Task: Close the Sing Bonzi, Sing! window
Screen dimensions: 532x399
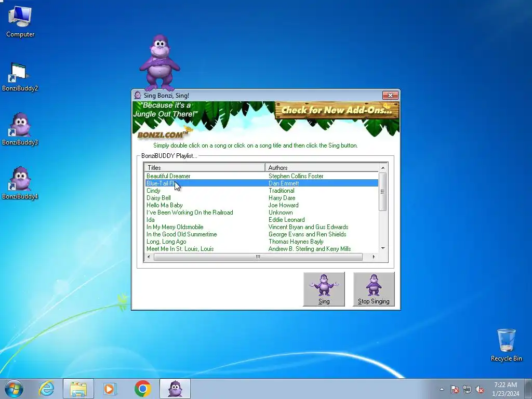Action: click(x=390, y=96)
